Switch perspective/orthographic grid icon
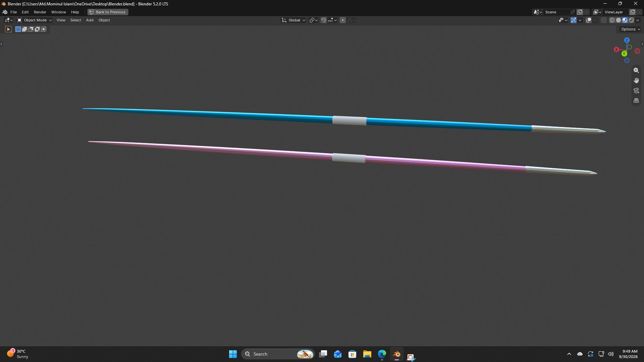This screenshot has width=644, height=362. tap(636, 101)
